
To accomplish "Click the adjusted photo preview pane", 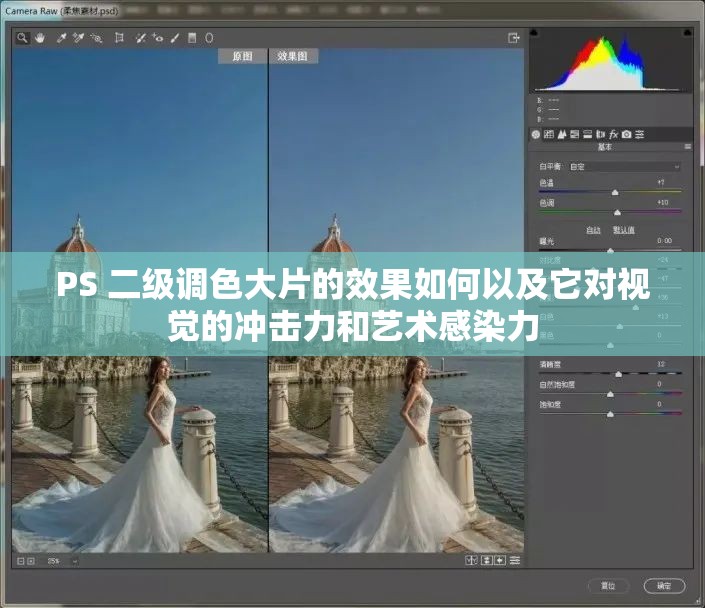I will [397, 300].
